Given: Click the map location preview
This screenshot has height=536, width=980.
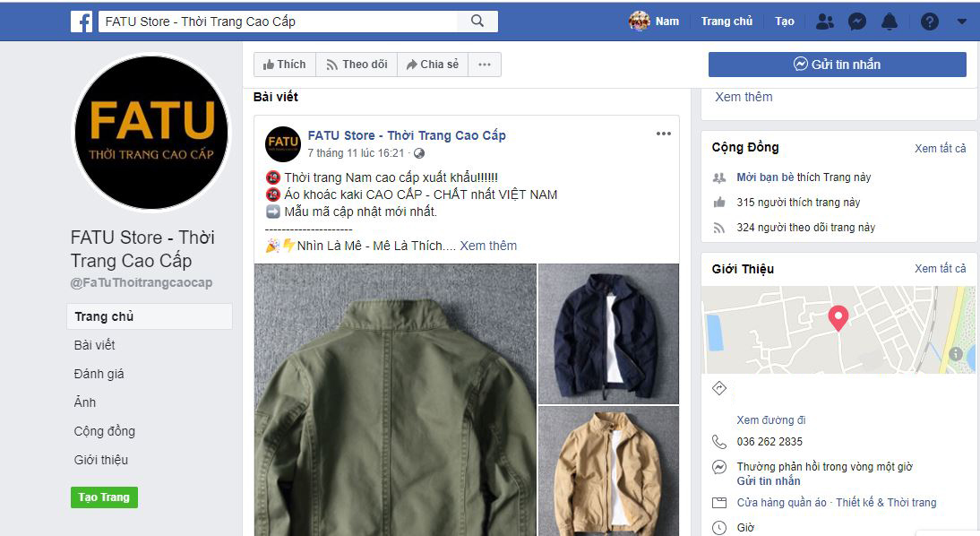Looking at the screenshot, I should (838, 330).
